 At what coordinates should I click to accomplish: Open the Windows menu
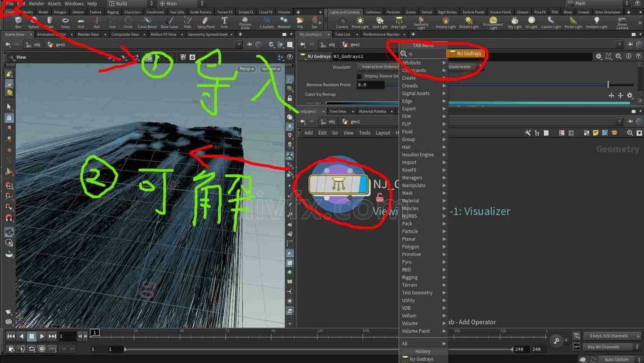[x=74, y=4]
